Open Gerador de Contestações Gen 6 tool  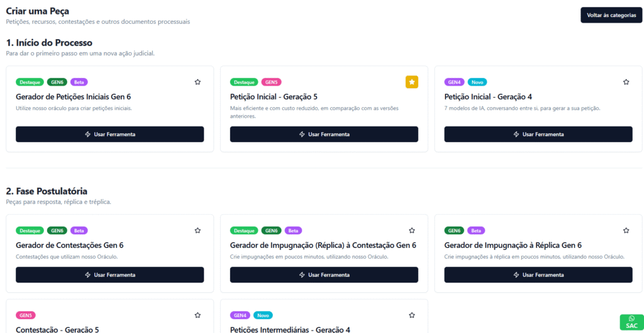[109, 274]
